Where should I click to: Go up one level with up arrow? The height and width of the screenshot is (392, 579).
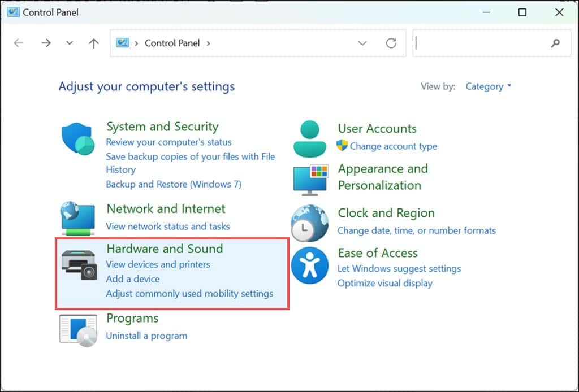tap(94, 43)
